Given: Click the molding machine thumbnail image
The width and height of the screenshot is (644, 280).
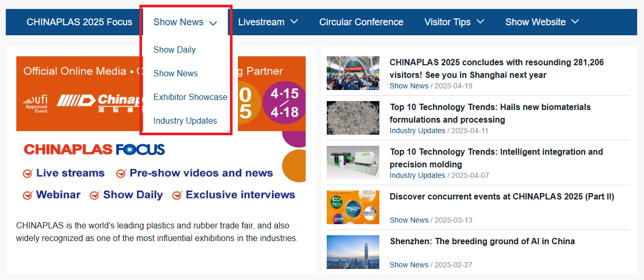Looking at the screenshot, I should point(353,163).
